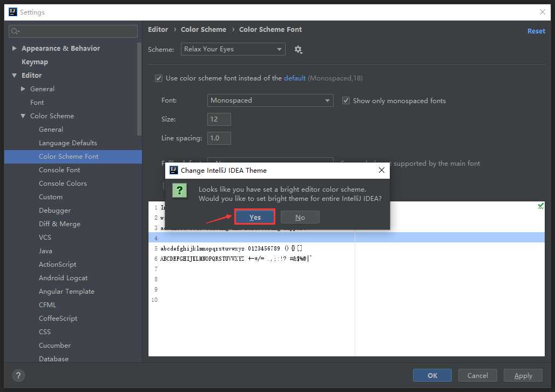Click the green question mark dialog icon
The width and height of the screenshot is (555, 392).
click(179, 191)
